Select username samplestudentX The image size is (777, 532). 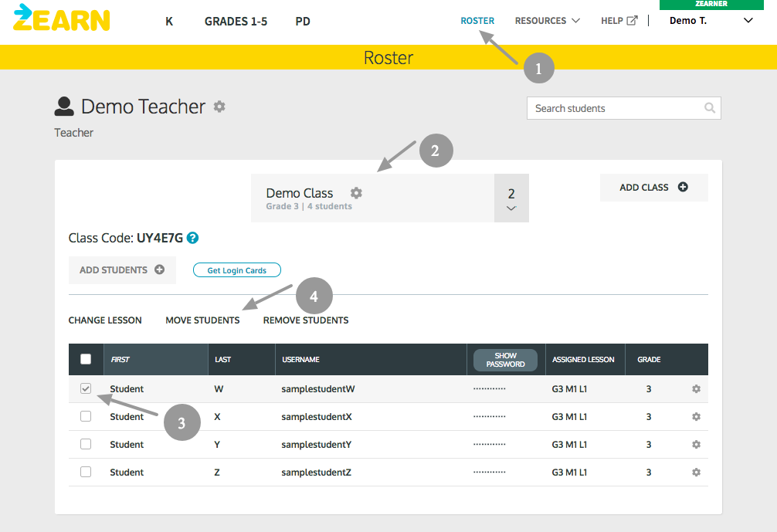click(317, 417)
